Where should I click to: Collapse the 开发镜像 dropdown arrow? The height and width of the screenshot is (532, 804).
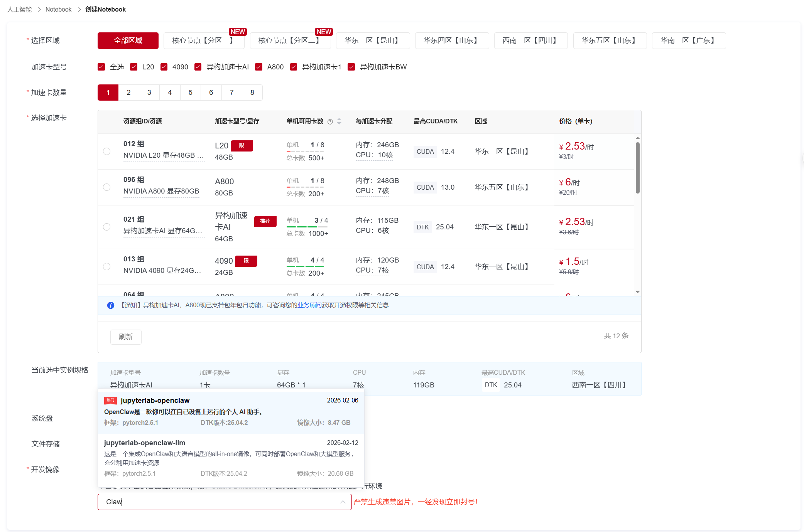point(343,502)
